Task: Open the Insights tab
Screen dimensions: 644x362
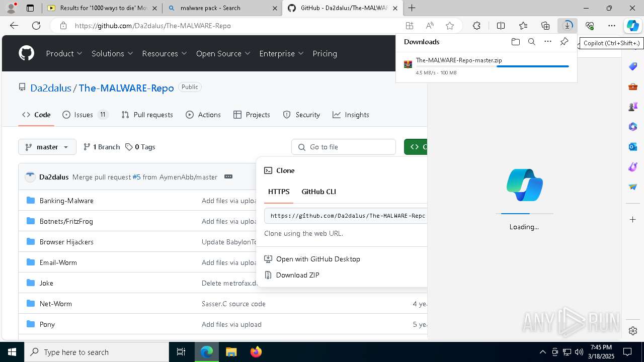Action: (x=351, y=115)
